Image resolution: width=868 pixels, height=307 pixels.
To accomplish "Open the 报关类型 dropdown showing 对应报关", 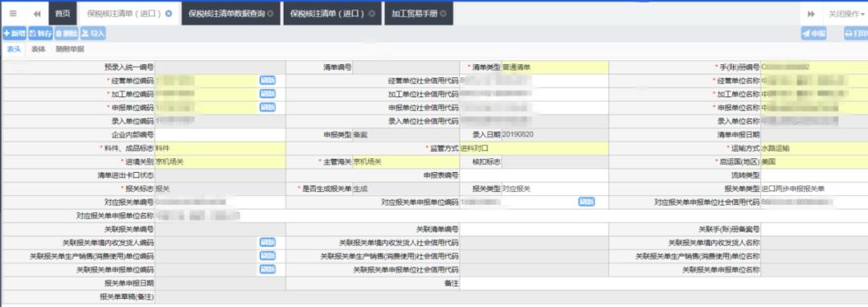I will pyautogui.click(x=555, y=189).
